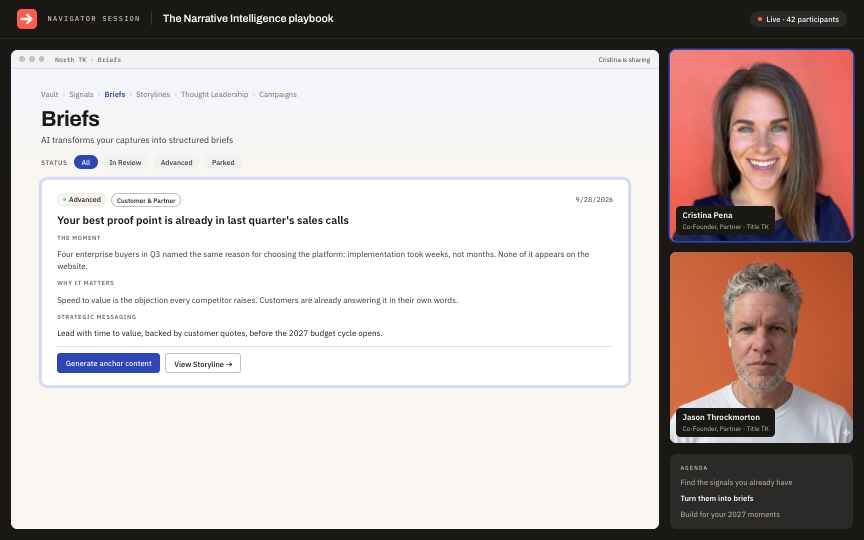Viewport: 864px width, 540px height.
Task: Select Cristina Pena's video tile
Action: (761, 145)
